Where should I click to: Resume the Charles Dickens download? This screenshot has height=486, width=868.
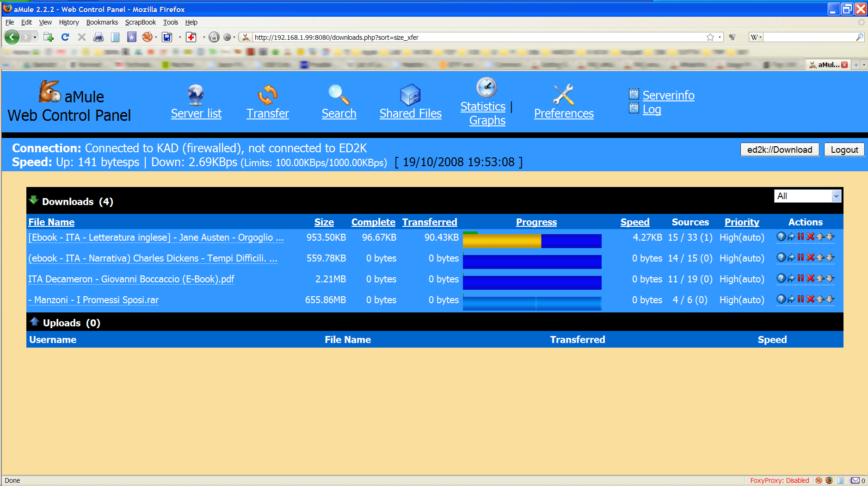click(x=791, y=257)
